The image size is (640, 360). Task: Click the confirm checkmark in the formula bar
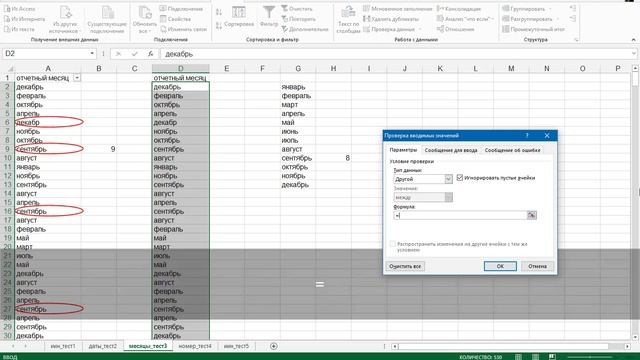click(135, 53)
